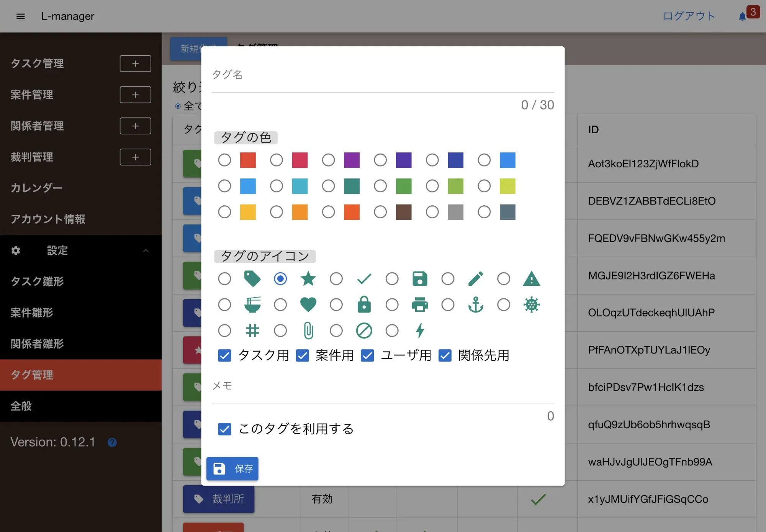Select the purple tag color swatch

[x=328, y=160]
